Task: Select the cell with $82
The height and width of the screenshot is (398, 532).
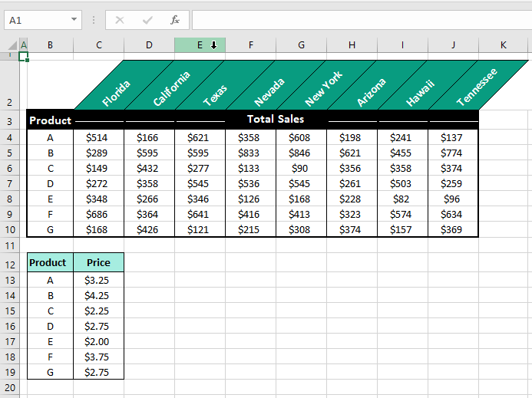Action: point(402,199)
